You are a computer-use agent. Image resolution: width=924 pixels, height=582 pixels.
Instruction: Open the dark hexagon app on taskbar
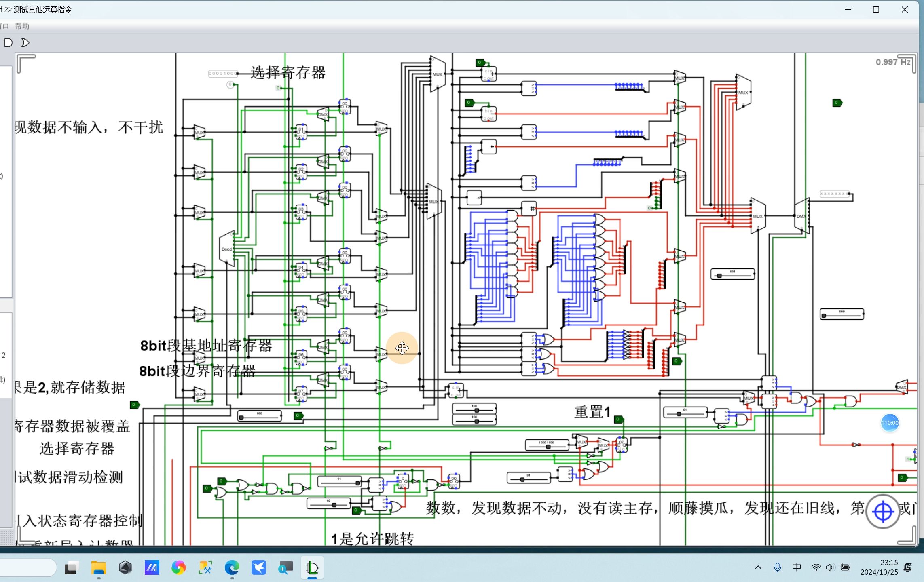[x=125, y=568]
